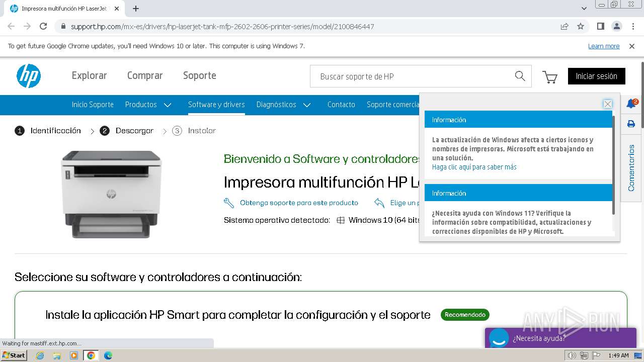Go forward in browser history
The image size is (644, 362).
coord(27,26)
